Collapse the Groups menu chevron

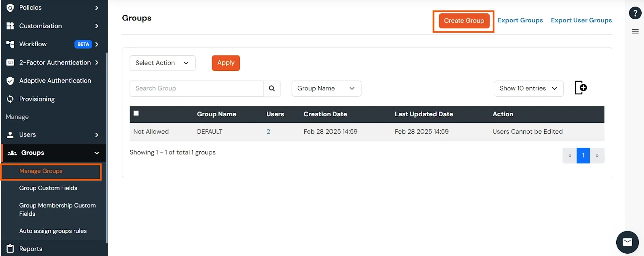(x=97, y=153)
